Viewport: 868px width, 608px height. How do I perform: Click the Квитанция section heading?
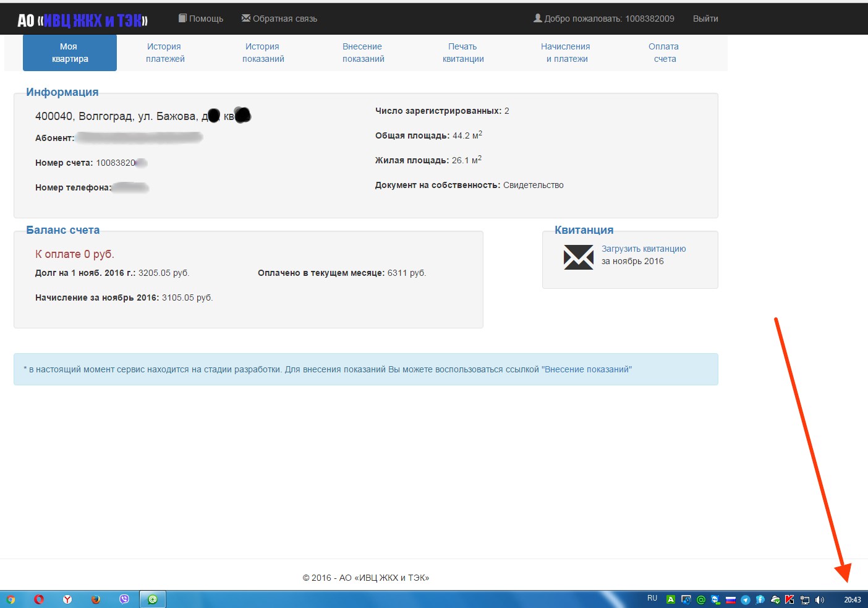pyautogui.click(x=584, y=230)
